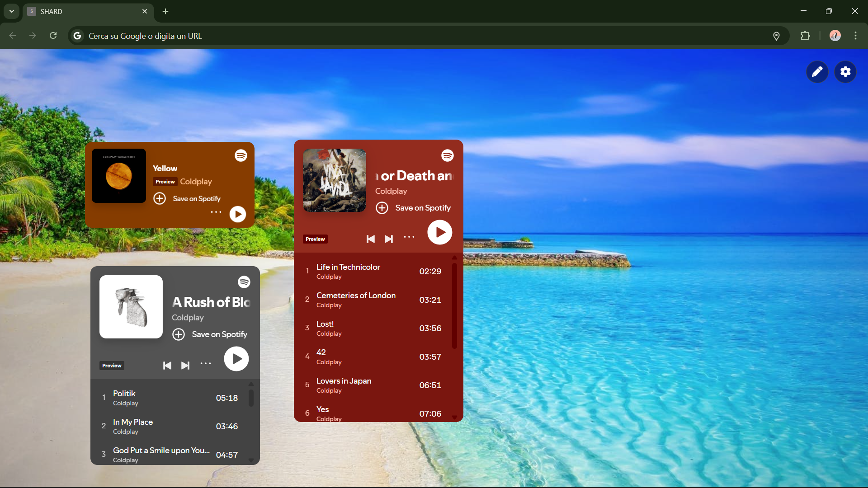Add Yellow to Spotify with plus icon

pos(160,198)
